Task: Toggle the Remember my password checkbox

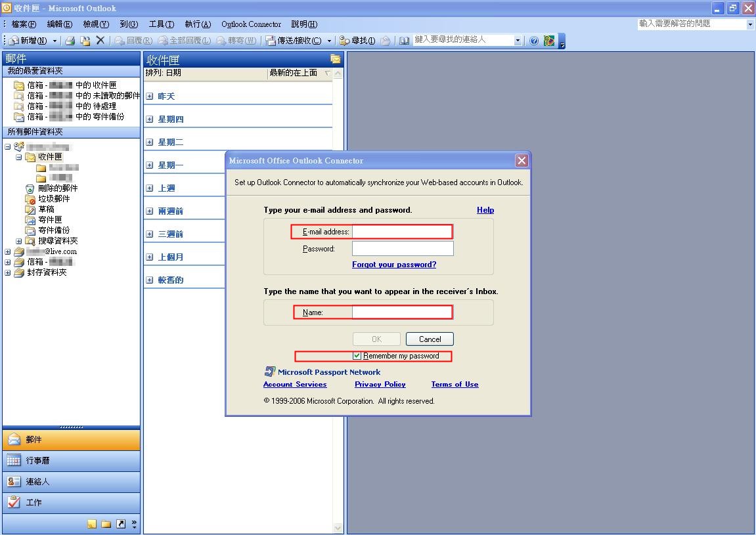Action: pyautogui.click(x=357, y=356)
